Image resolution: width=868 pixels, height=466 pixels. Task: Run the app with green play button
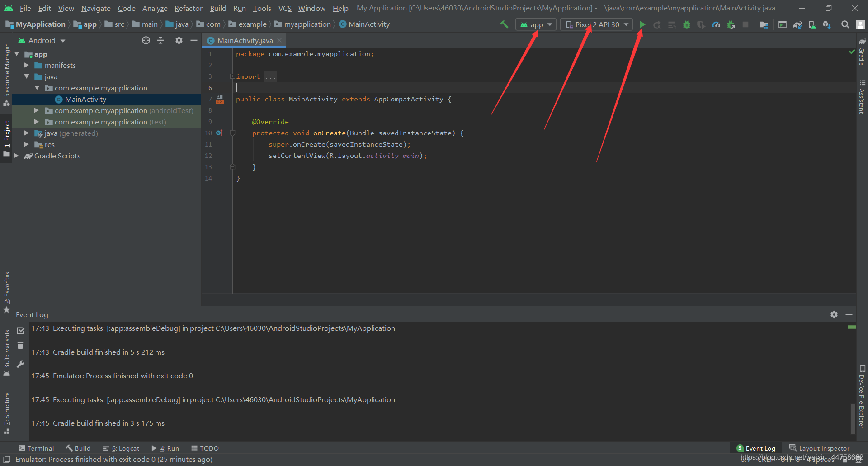(x=642, y=24)
